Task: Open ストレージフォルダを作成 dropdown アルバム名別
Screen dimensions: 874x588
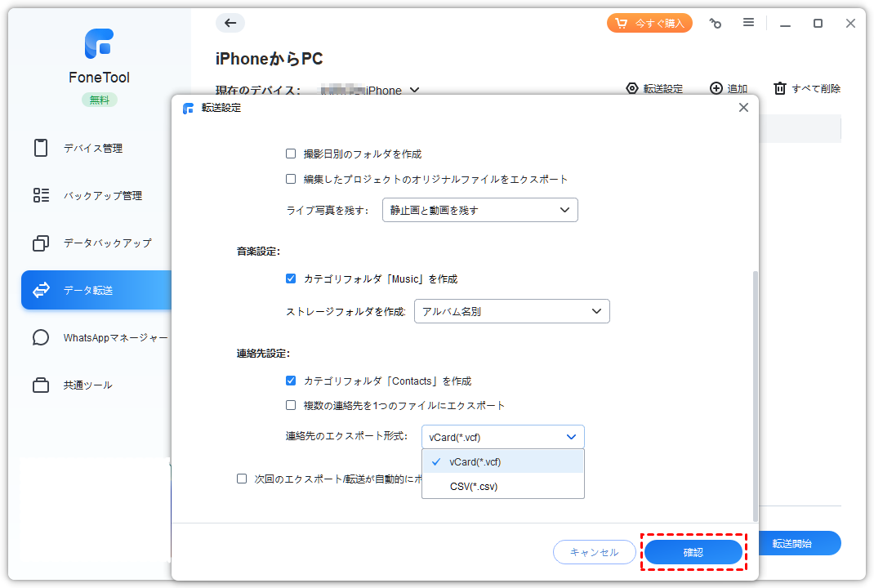Action: click(511, 311)
